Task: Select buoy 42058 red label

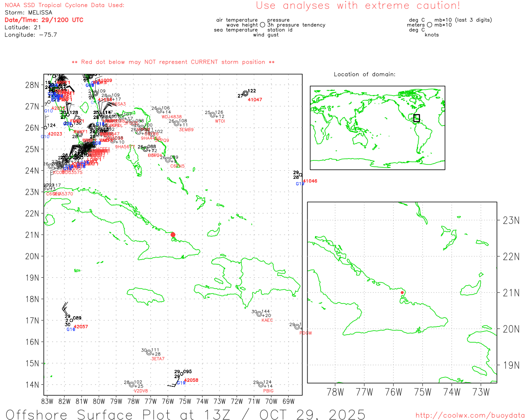Action: coord(191,380)
